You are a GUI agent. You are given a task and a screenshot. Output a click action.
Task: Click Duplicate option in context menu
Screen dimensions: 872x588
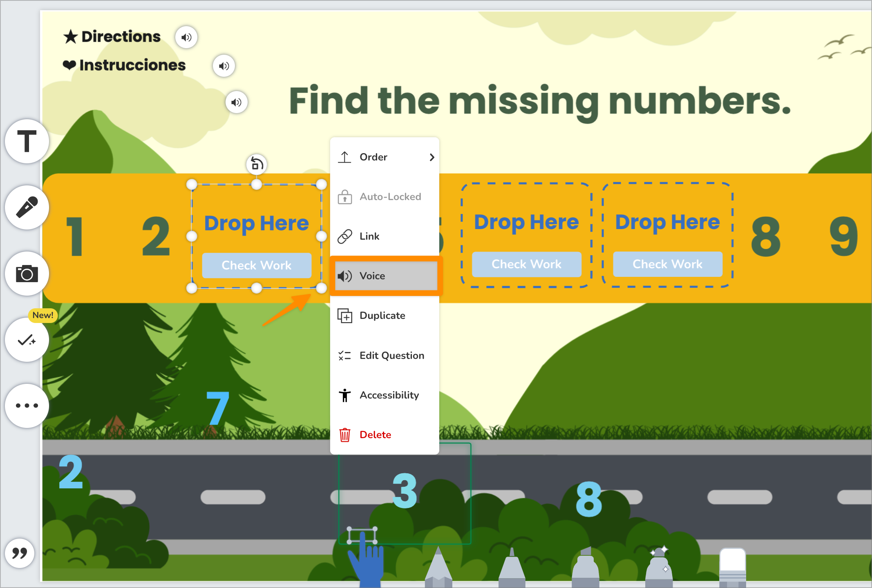pyautogui.click(x=383, y=315)
